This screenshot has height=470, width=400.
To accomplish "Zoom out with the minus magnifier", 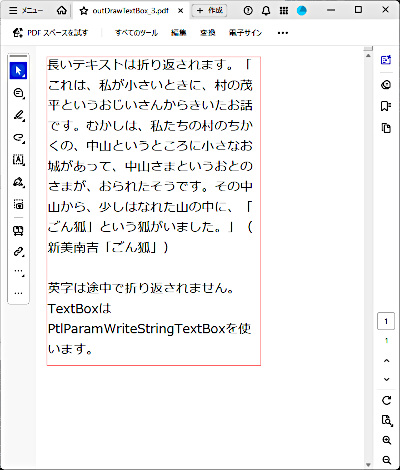I will [x=386, y=460].
